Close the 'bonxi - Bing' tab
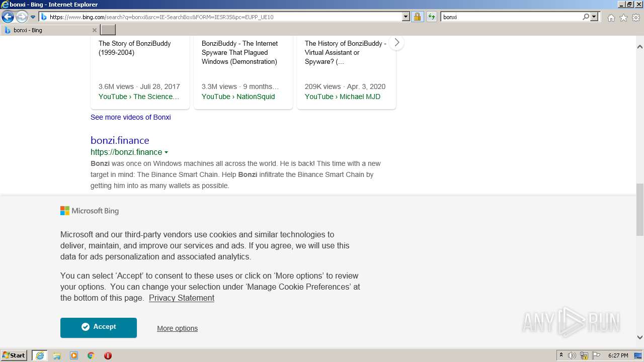The image size is (644, 362). 94,30
